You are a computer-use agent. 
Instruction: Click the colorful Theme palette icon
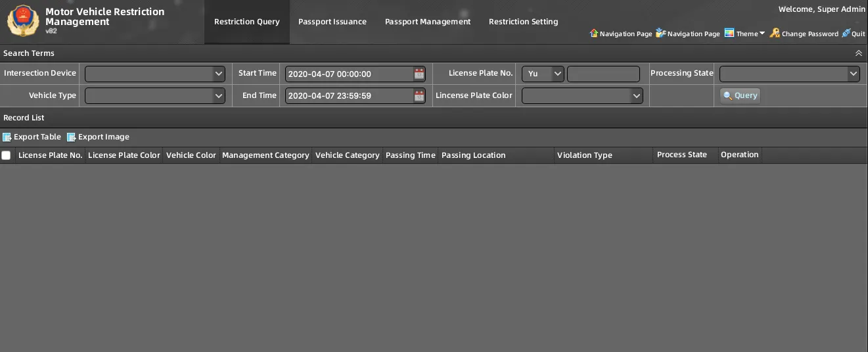729,33
